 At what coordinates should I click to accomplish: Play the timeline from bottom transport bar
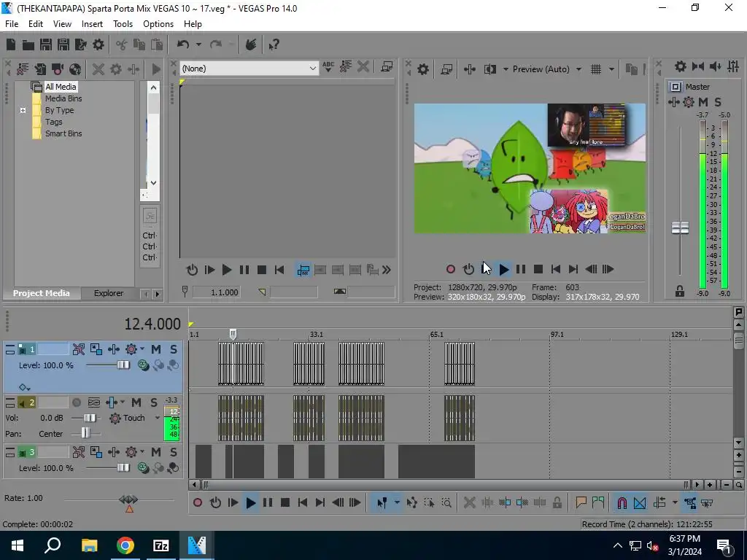click(x=251, y=502)
